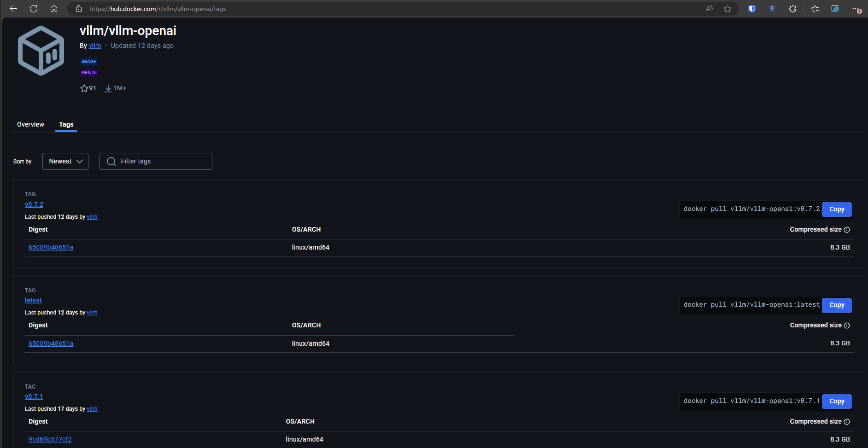This screenshot has height=448, width=868.
Task: Open the Bitwarden shield extension icon
Action: 752,9
